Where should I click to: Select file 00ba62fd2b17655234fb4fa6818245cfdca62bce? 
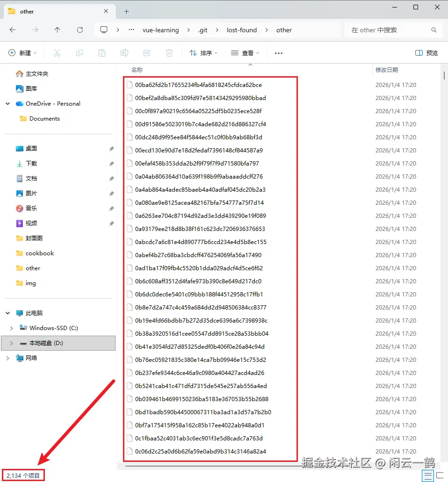[x=198, y=85]
